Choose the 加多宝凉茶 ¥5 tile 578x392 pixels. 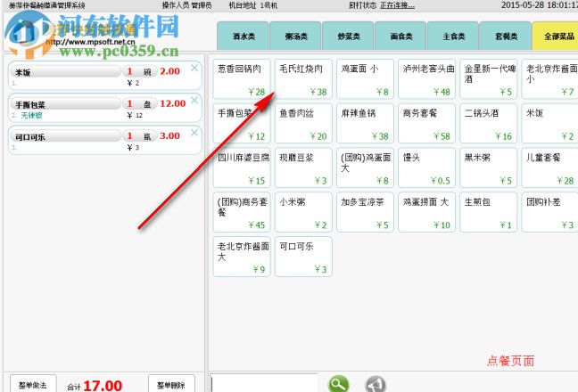[366, 212]
